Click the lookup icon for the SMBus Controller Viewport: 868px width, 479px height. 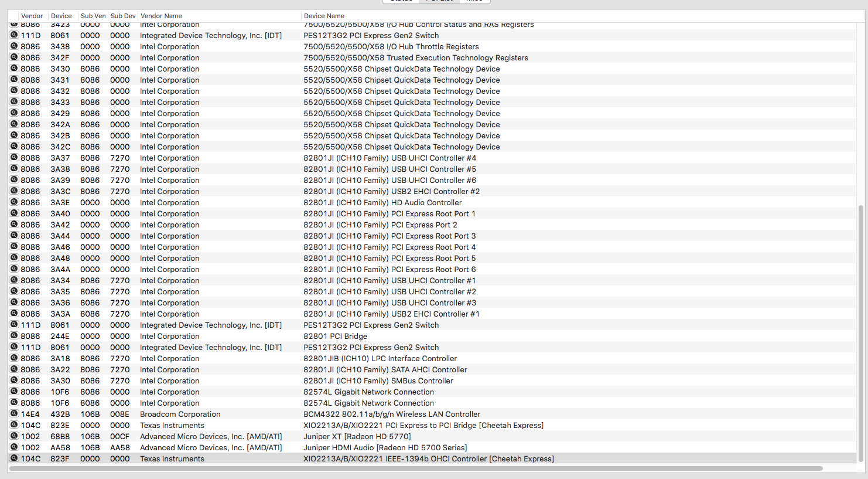(x=14, y=380)
